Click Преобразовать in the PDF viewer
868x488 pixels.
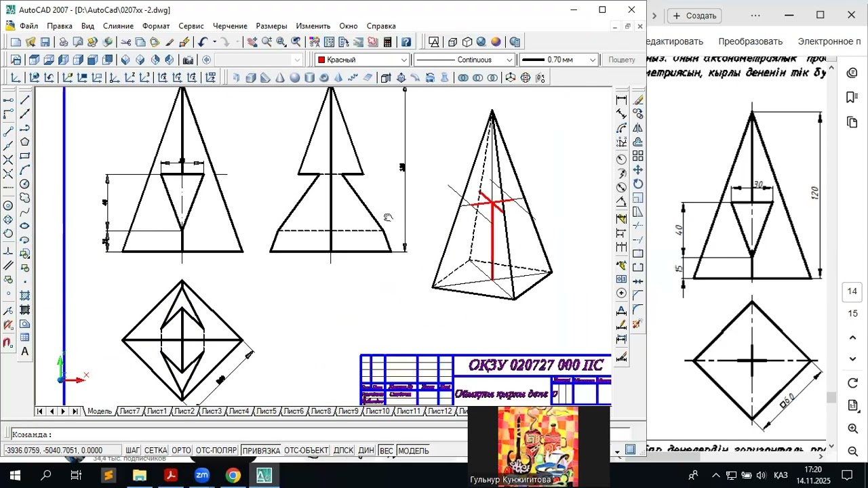750,41
